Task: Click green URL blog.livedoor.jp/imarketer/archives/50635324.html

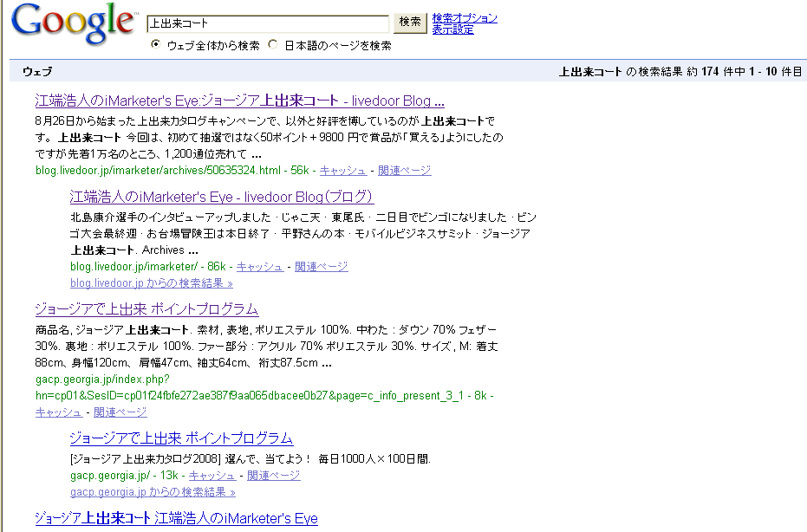Action: pyautogui.click(x=158, y=171)
